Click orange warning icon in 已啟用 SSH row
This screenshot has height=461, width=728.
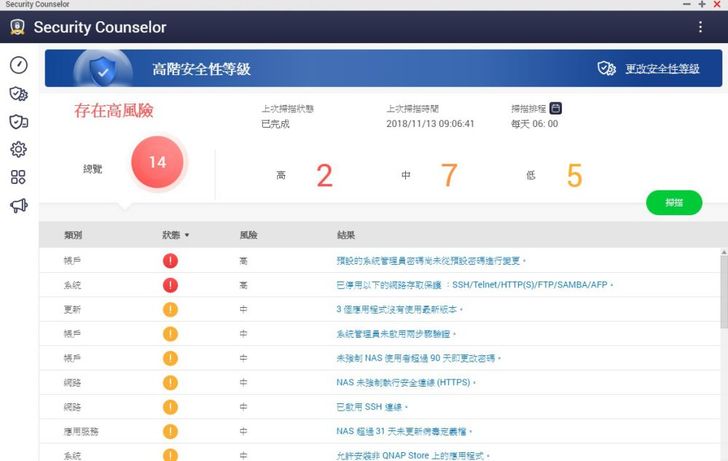170,407
